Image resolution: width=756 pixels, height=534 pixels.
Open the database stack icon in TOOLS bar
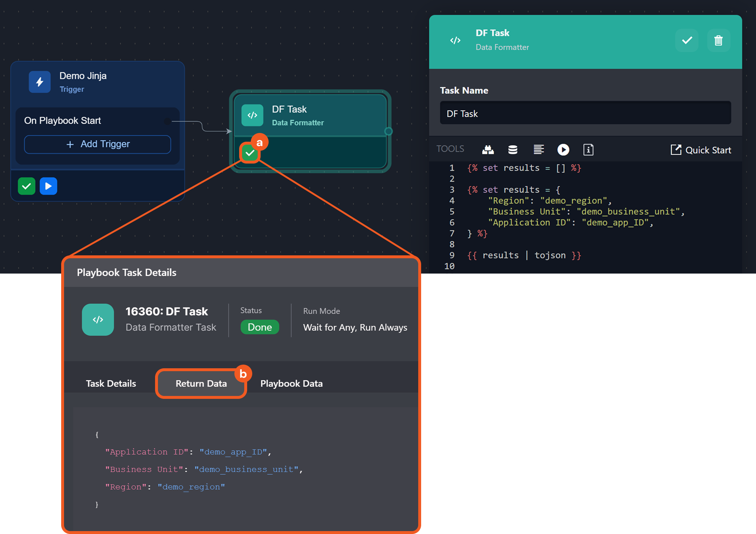[512, 150]
